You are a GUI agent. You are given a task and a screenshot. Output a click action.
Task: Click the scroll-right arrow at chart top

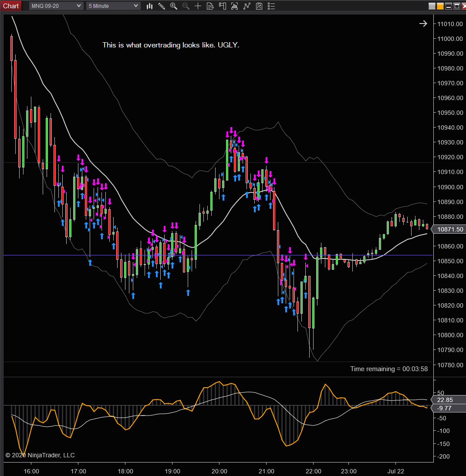tap(423, 23)
